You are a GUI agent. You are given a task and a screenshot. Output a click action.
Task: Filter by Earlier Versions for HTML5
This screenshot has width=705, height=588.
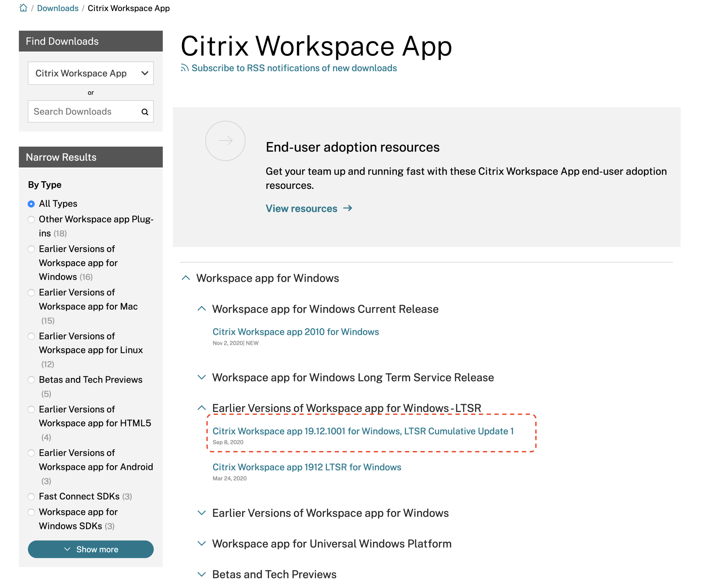[x=31, y=410]
